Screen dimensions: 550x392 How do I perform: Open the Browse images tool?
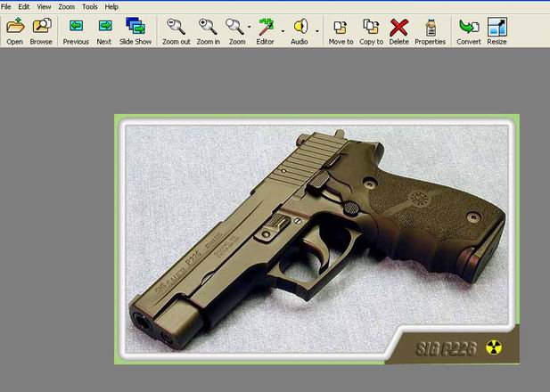tap(41, 27)
